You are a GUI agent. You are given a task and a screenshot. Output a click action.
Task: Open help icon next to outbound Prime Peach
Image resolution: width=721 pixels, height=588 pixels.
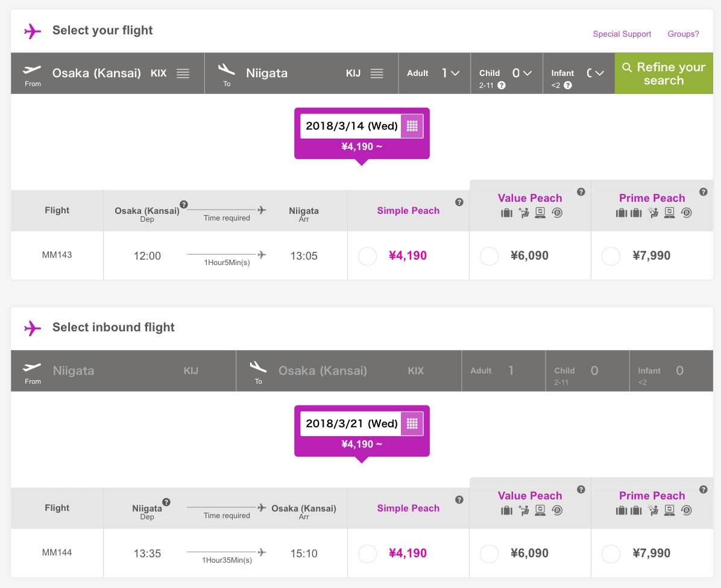tap(704, 192)
